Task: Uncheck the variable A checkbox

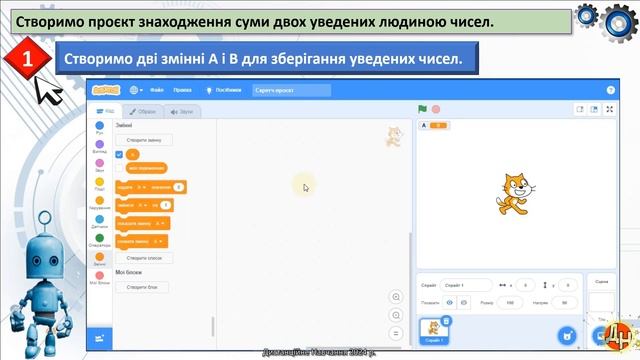Action: coord(119,154)
